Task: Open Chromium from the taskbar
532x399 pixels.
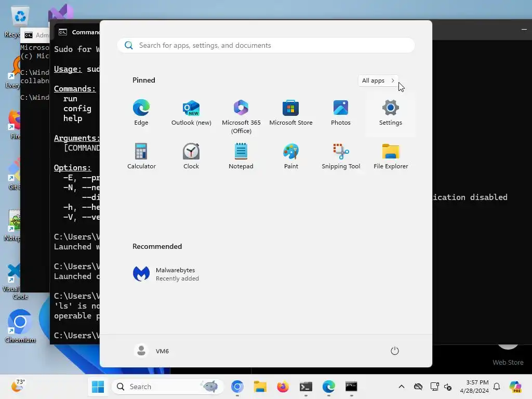Action: coord(237,387)
